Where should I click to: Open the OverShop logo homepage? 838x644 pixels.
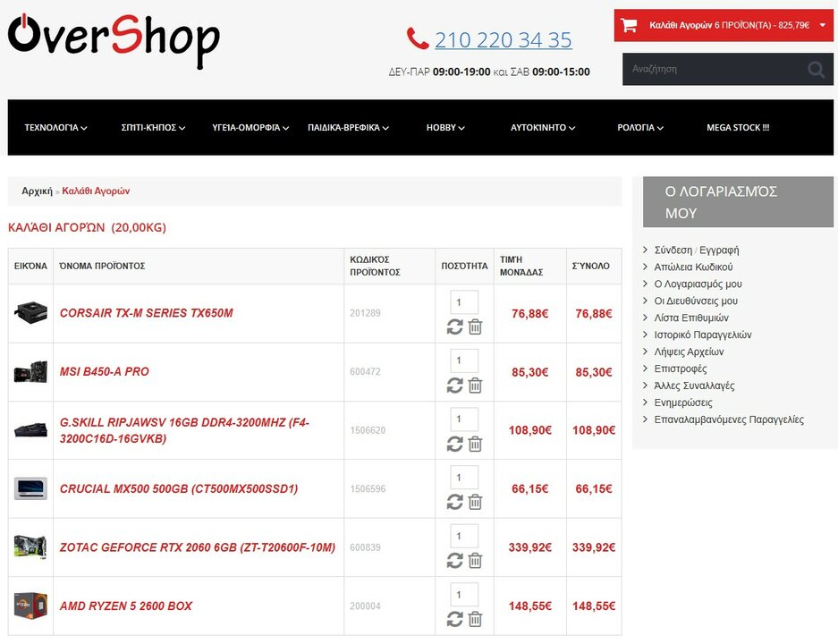click(114, 40)
